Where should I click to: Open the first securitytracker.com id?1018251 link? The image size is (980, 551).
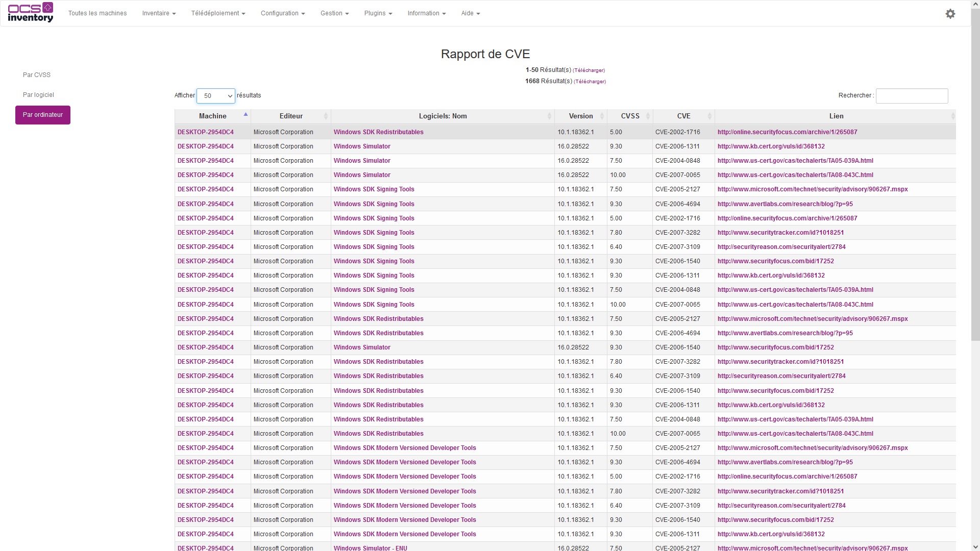pyautogui.click(x=780, y=233)
